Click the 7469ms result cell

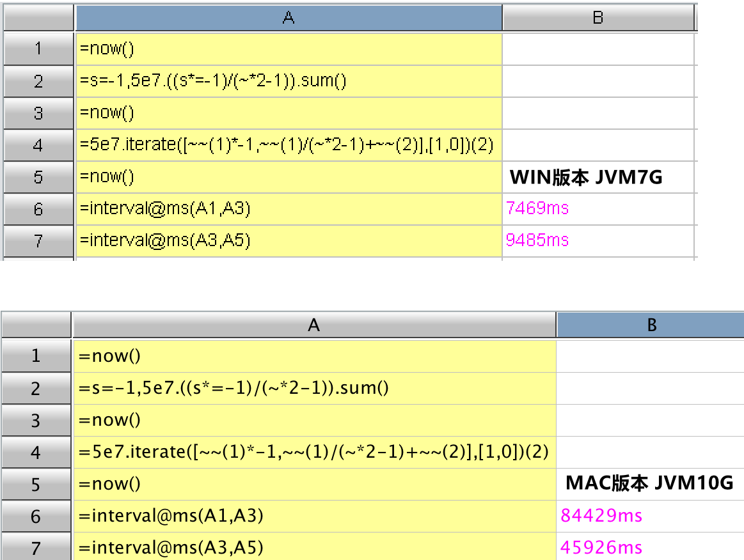598,208
